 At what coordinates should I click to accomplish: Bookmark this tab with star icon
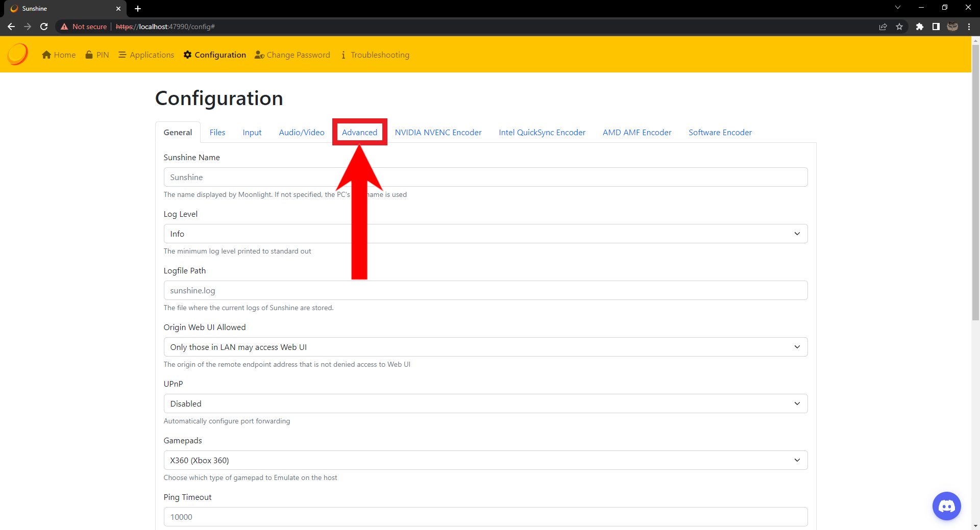tap(899, 27)
